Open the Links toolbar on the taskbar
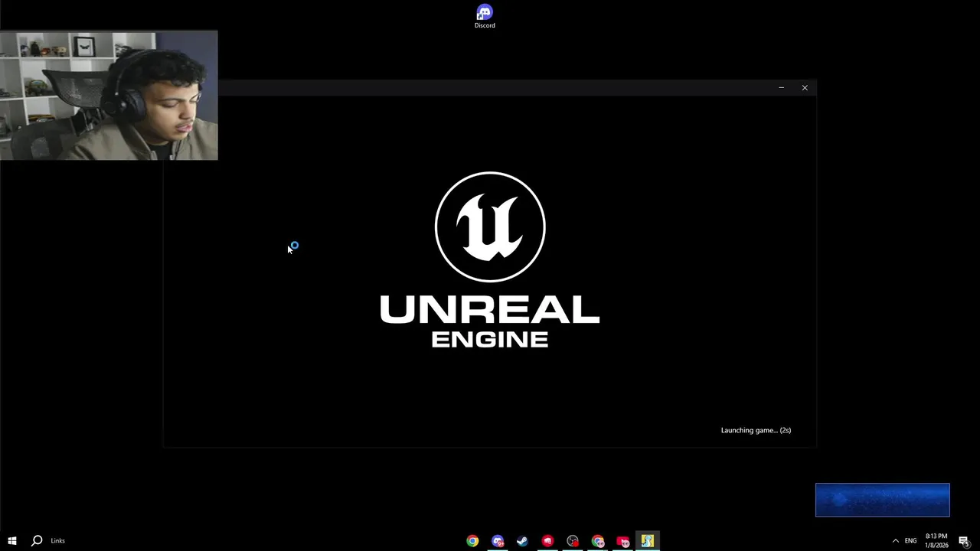Screen dimensions: 980x551 (x=58, y=540)
